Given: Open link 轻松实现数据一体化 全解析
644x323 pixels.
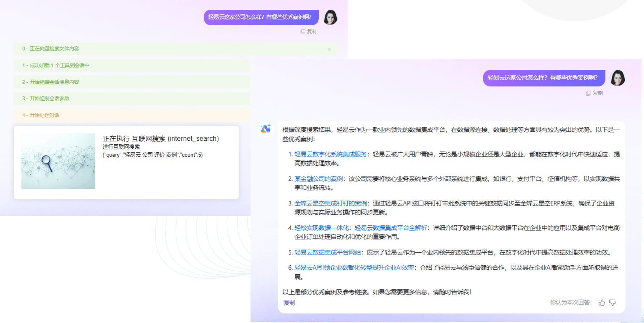Looking at the screenshot, I should click(x=360, y=228).
